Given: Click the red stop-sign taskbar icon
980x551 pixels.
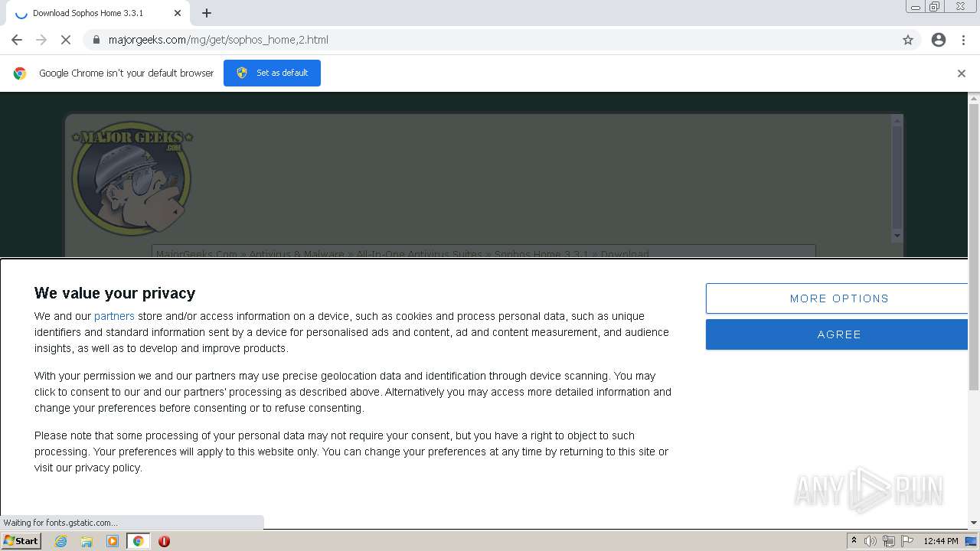Looking at the screenshot, I should click(164, 541).
